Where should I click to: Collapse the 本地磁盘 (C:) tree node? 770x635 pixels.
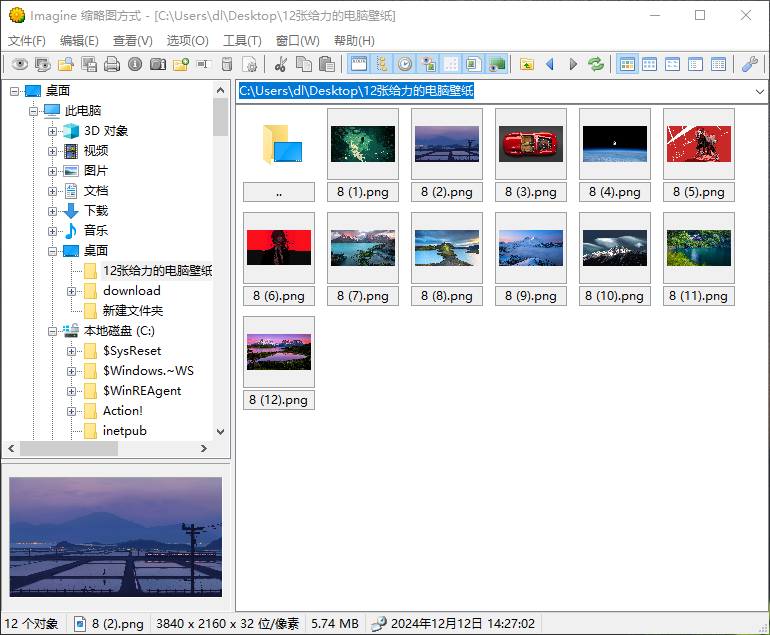point(52,331)
